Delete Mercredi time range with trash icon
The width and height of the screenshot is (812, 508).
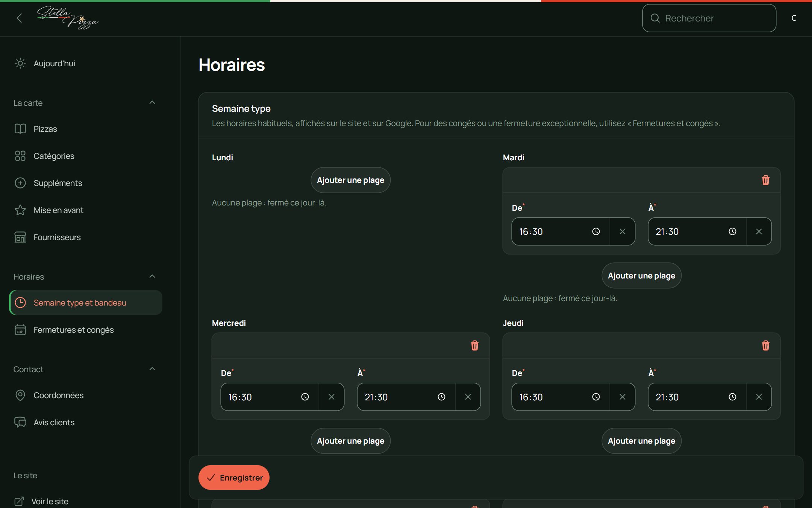(x=474, y=345)
